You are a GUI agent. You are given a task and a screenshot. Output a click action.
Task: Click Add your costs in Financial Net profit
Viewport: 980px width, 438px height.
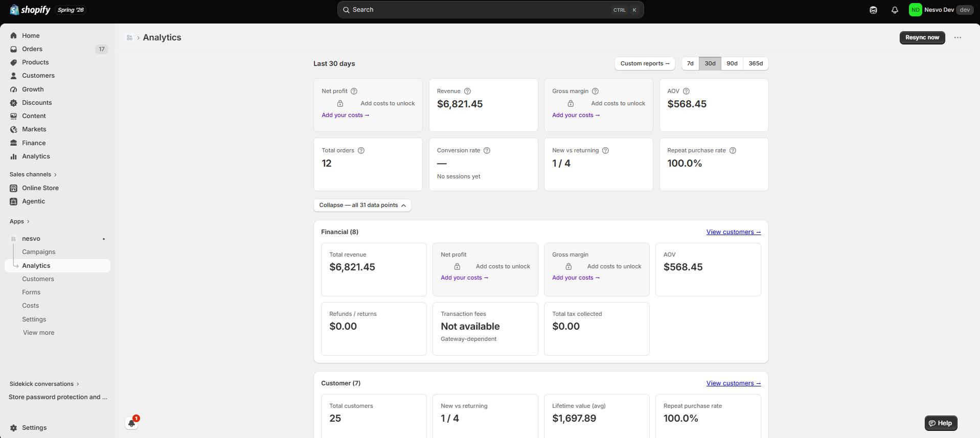[x=465, y=278]
